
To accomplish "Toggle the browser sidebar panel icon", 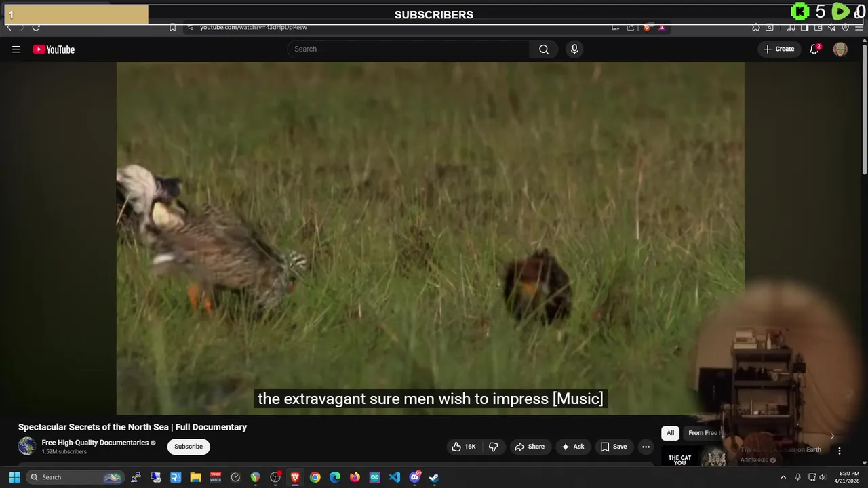I will [804, 27].
